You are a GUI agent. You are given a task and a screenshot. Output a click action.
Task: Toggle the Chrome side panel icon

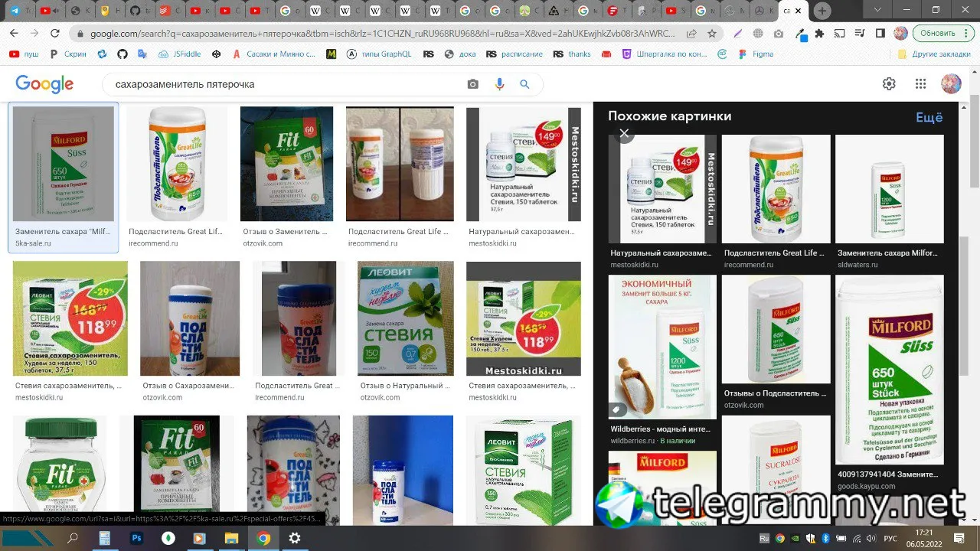coord(880,34)
